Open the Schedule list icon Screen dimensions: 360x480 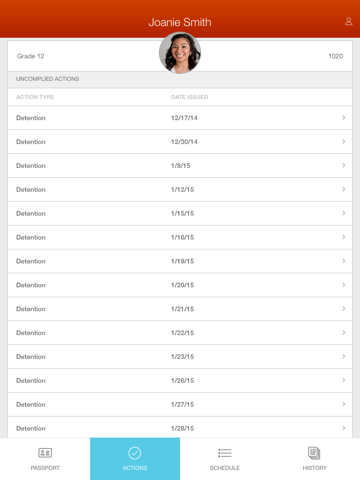pyautogui.click(x=225, y=453)
